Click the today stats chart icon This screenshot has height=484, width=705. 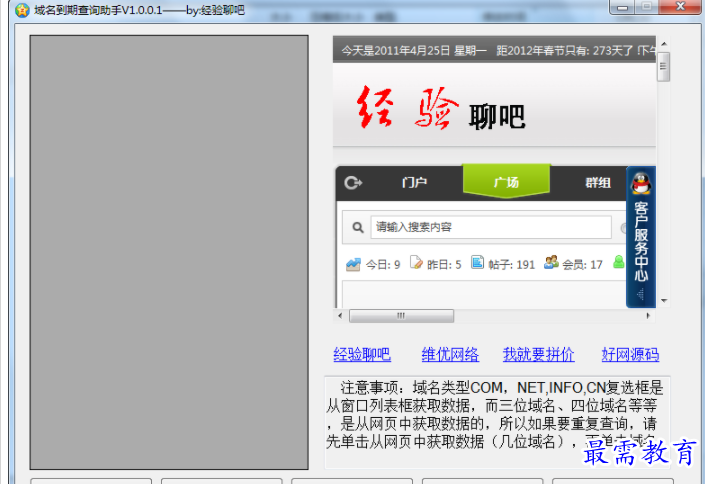[x=353, y=264]
